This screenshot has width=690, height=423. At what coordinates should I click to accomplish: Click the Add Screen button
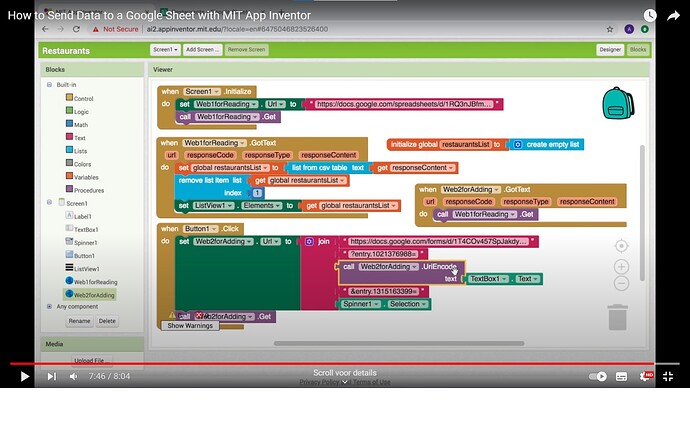click(202, 50)
